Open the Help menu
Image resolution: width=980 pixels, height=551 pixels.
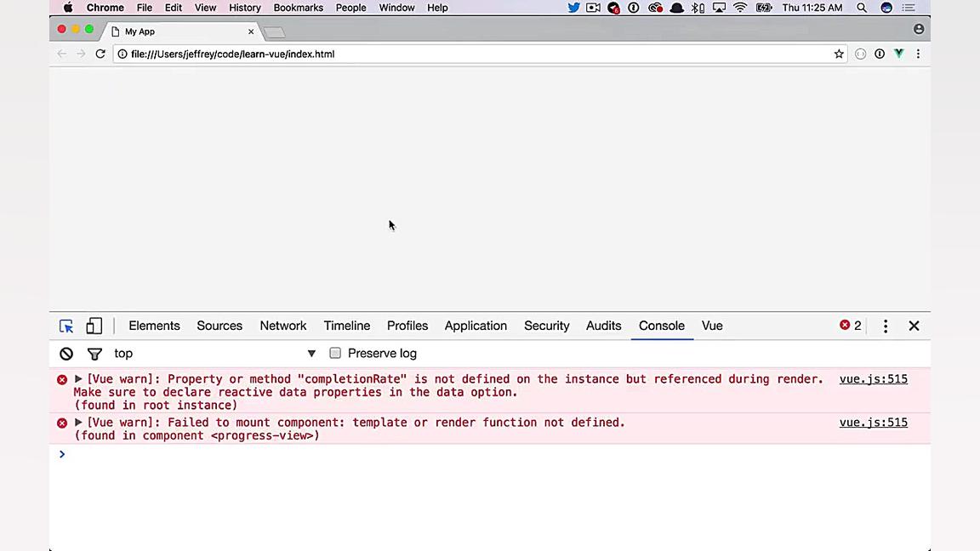coord(437,8)
